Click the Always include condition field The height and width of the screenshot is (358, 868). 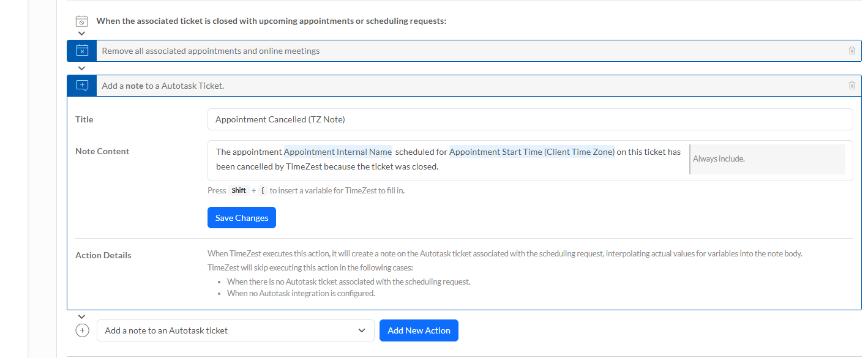[767, 159]
